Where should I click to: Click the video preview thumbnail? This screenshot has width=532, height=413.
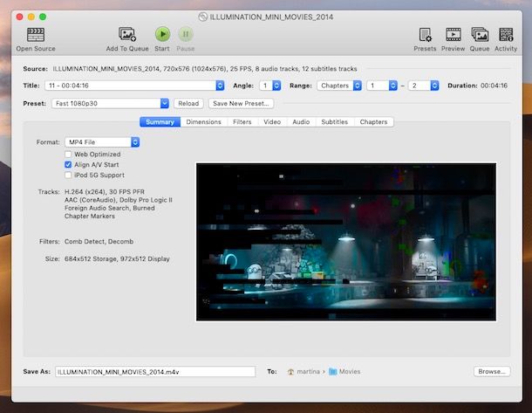[x=346, y=242]
